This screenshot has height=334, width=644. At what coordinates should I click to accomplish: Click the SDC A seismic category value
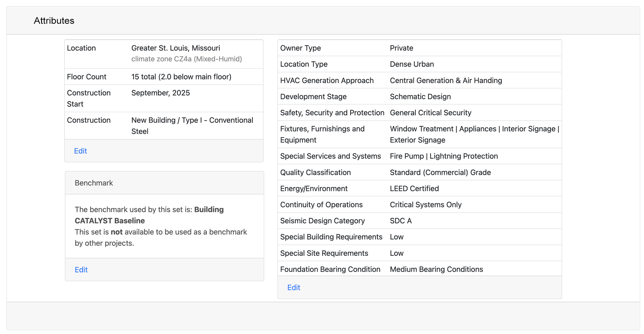pyautogui.click(x=400, y=221)
